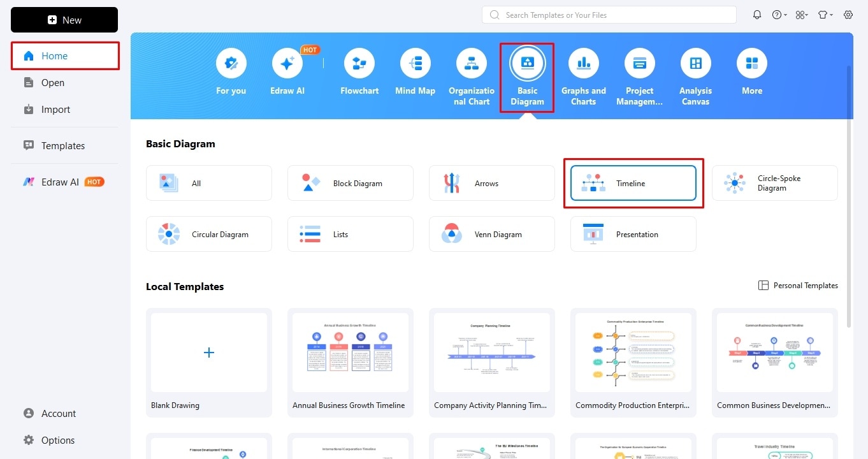Open Commodity Production Enterprise template
This screenshot has height=459, width=868.
click(x=633, y=363)
